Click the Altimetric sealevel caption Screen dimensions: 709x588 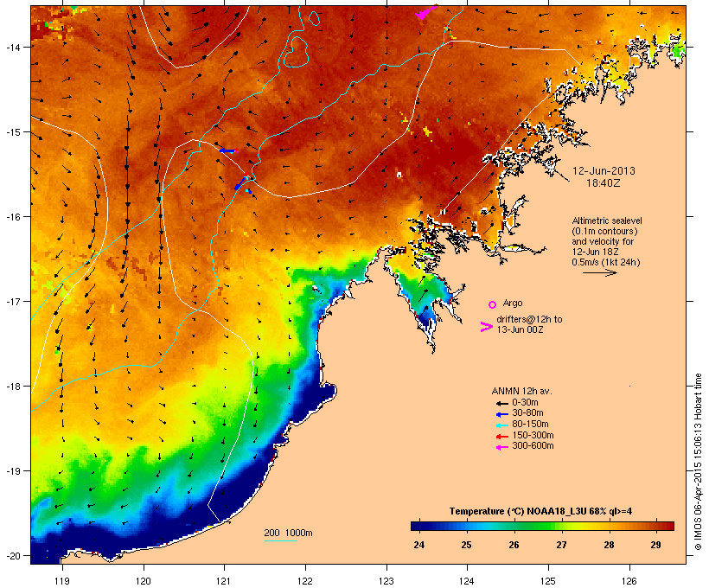click(607, 220)
